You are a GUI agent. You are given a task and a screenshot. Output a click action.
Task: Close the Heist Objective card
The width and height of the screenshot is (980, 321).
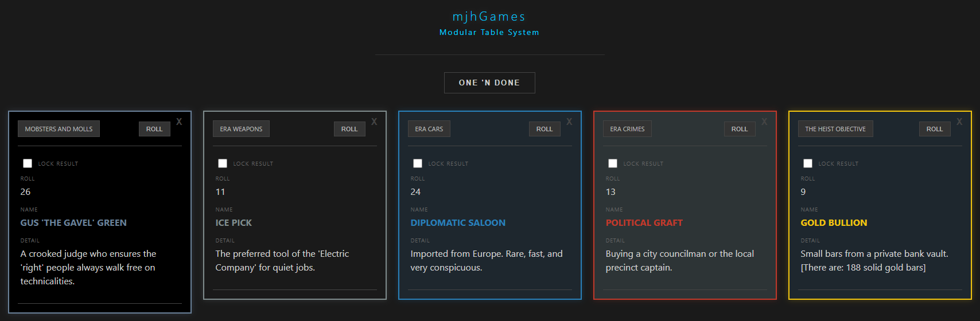(x=959, y=122)
